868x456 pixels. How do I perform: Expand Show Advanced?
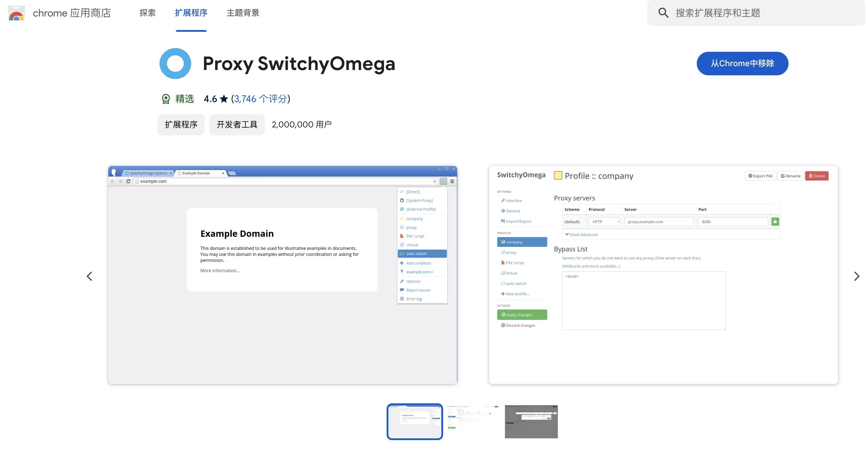(x=582, y=234)
